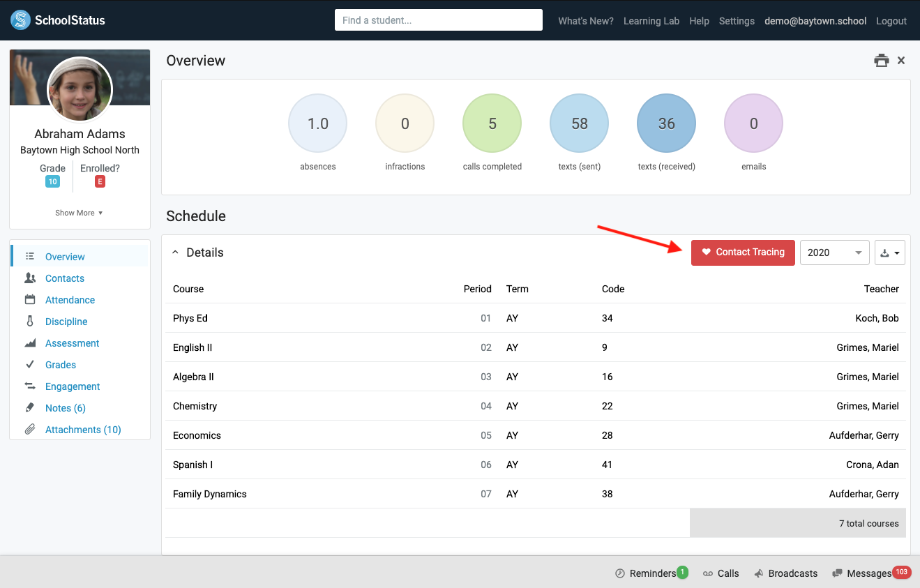Click Abraham Adams profile photo
The width and height of the screenshot is (920, 588).
(x=80, y=89)
